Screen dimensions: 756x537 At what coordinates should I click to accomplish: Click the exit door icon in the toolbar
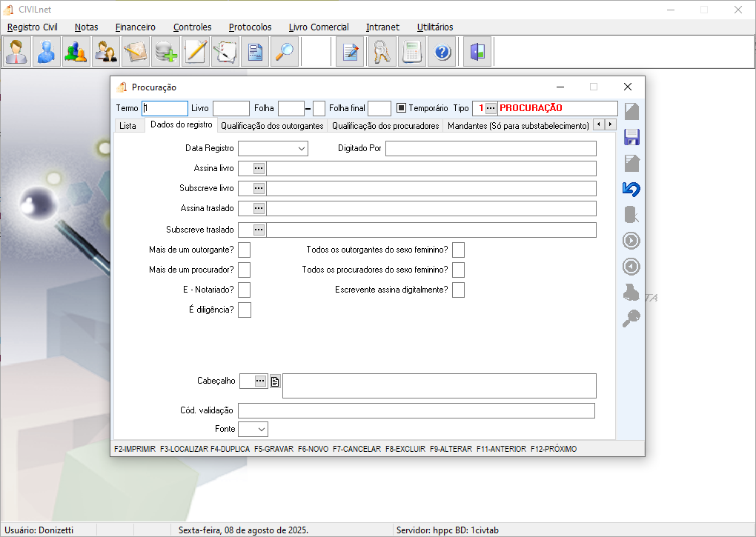(477, 52)
